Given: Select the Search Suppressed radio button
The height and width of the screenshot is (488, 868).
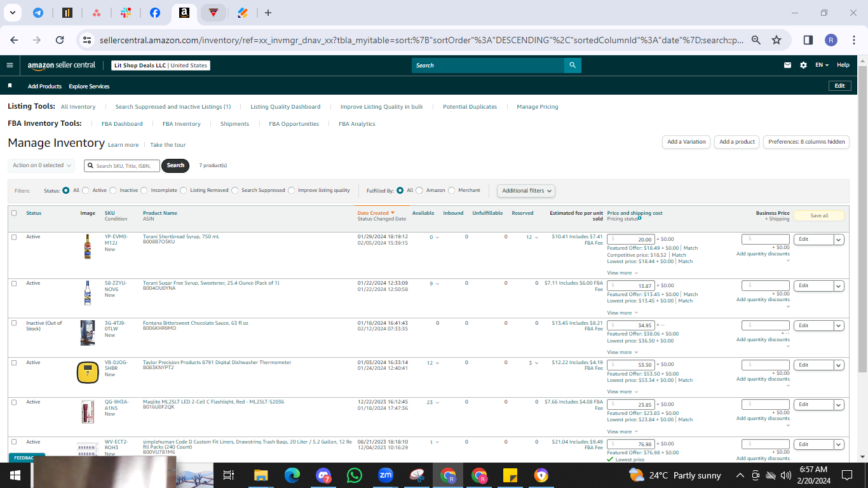Looking at the screenshot, I should (235, 190).
